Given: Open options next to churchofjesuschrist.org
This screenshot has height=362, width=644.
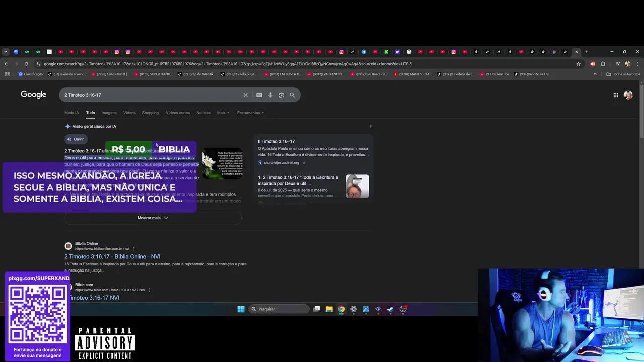Looking at the screenshot, I should point(304,163).
